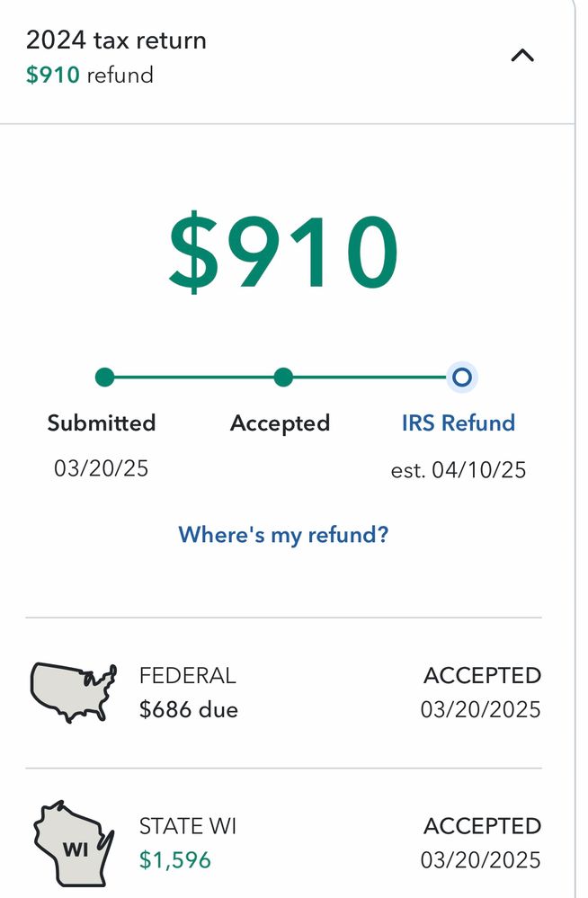Click the IRS Refund step label
Screen dimensions: 588x898
coord(459,422)
